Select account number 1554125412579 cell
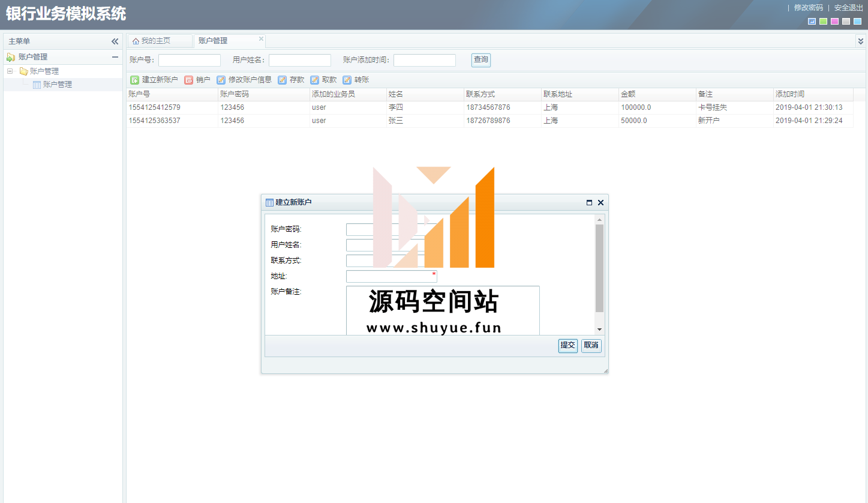The height and width of the screenshot is (503, 868). (172, 107)
